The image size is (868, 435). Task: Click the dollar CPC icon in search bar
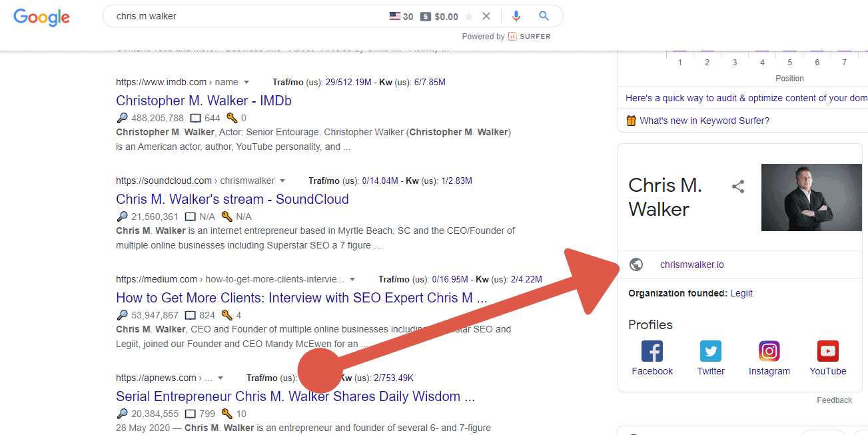426,17
